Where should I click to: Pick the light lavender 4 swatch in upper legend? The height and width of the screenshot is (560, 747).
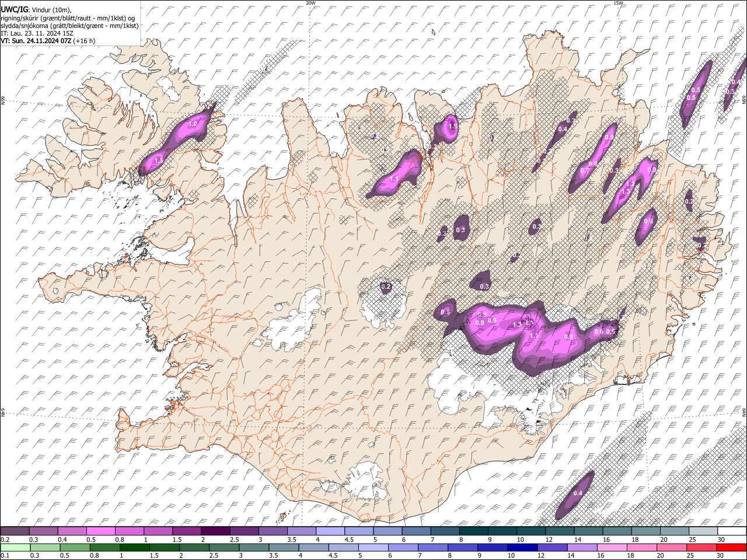(329, 531)
